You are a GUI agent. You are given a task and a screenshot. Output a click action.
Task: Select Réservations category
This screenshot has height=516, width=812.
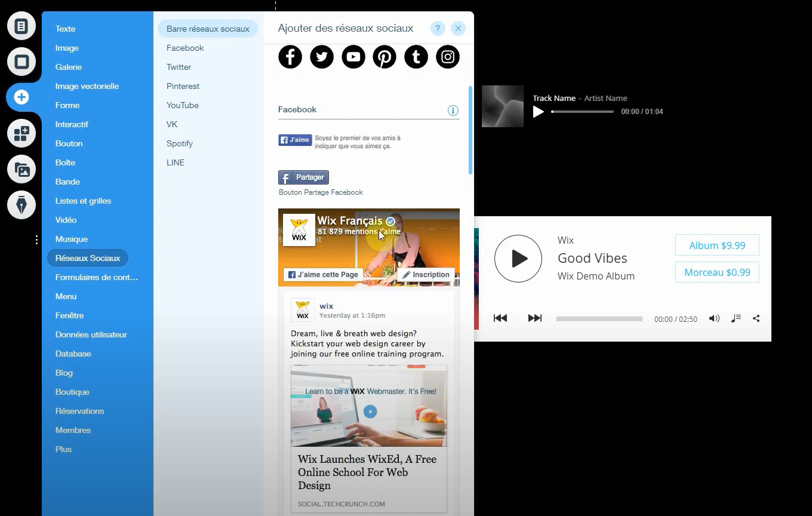click(80, 411)
